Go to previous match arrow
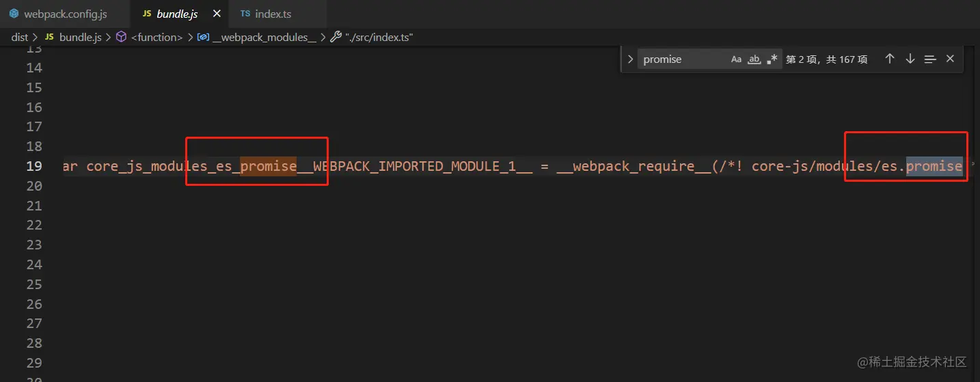The image size is (980, 382). [x=889, y=59]
